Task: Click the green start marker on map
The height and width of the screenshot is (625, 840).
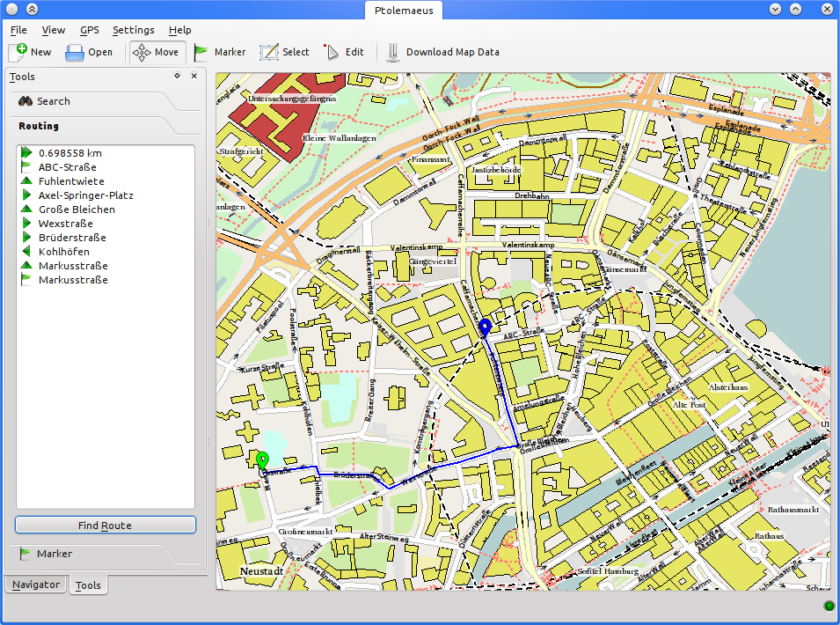Action: 261,460
